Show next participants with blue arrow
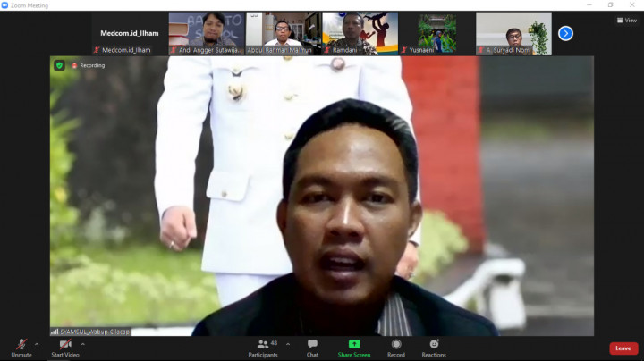The width and height of the screenshot is (644, 361). pos(565,33)
